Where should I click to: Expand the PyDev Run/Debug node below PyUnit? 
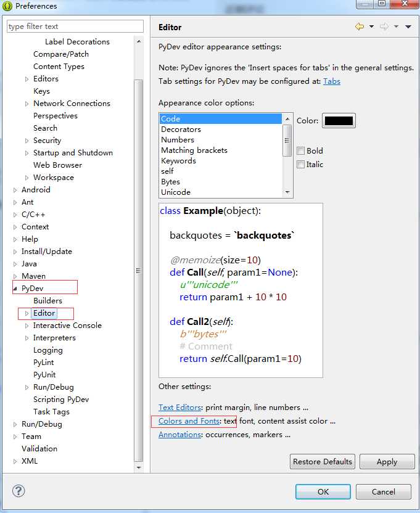[27, 387]
